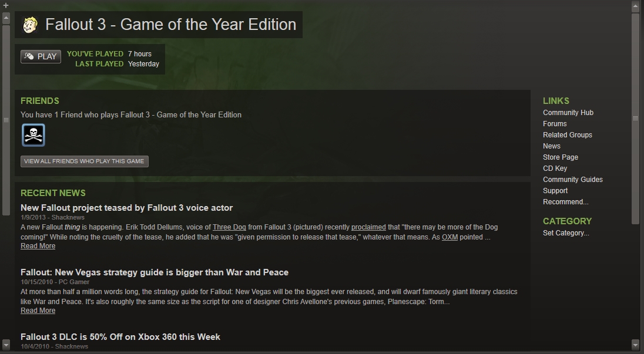Click the friend's skull and crossbones avatar

(33, 135)
